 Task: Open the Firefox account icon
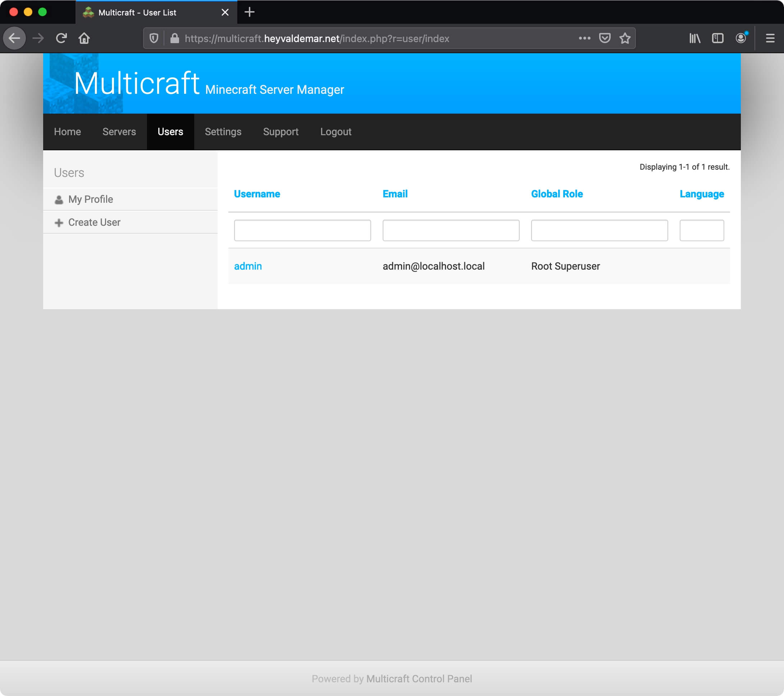tap(741, 38)
